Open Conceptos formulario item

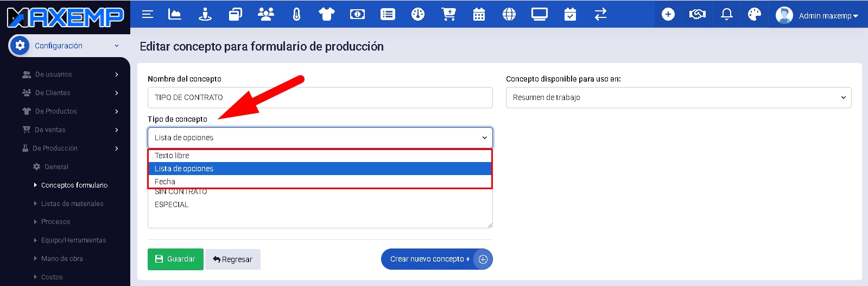74,185
